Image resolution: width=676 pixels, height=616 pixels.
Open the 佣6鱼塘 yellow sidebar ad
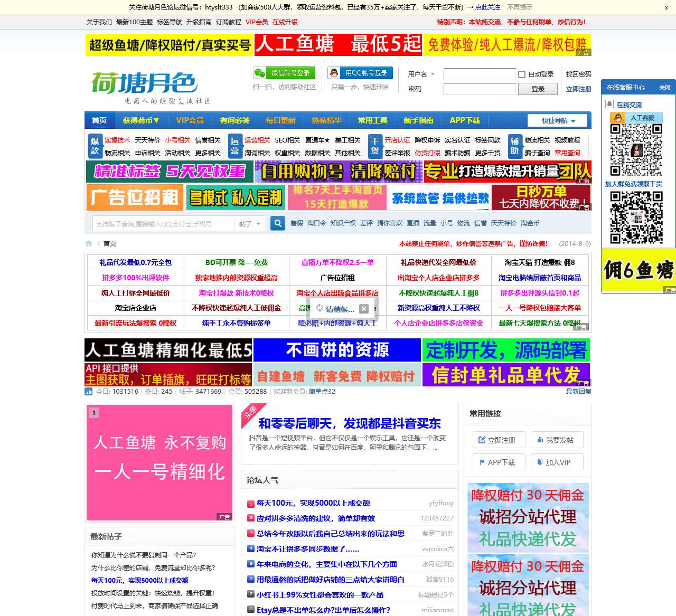(x=639, y=270)
